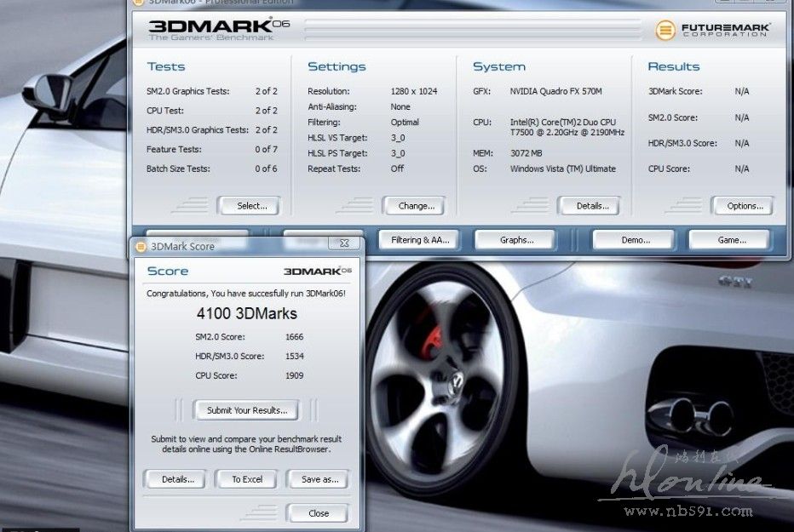The width and height of the screenshot is (794, 532).
Task: Export results with To Excel button
Action: (247, 479)
